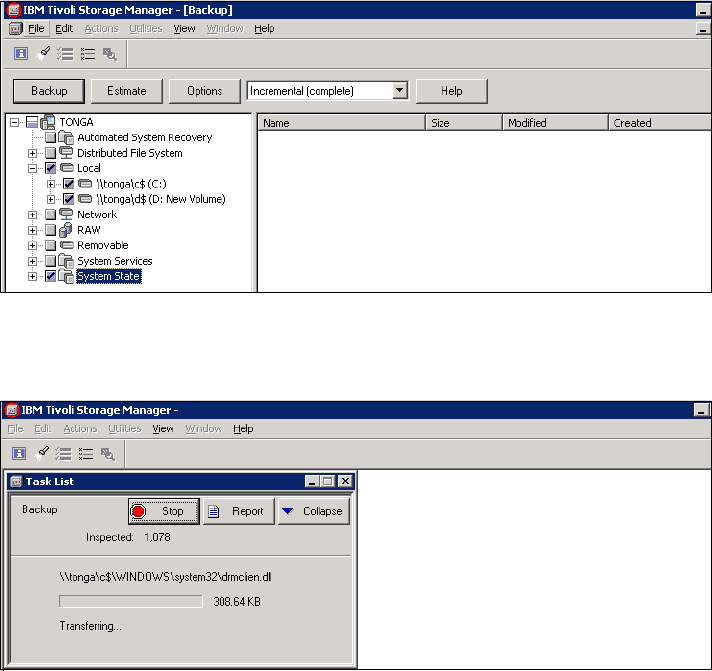This screenshot has height=671, width=712.
Task: Uncheck the \\tonga\d$ (D: New Volume) checkbox
Action: pos(69,199)
